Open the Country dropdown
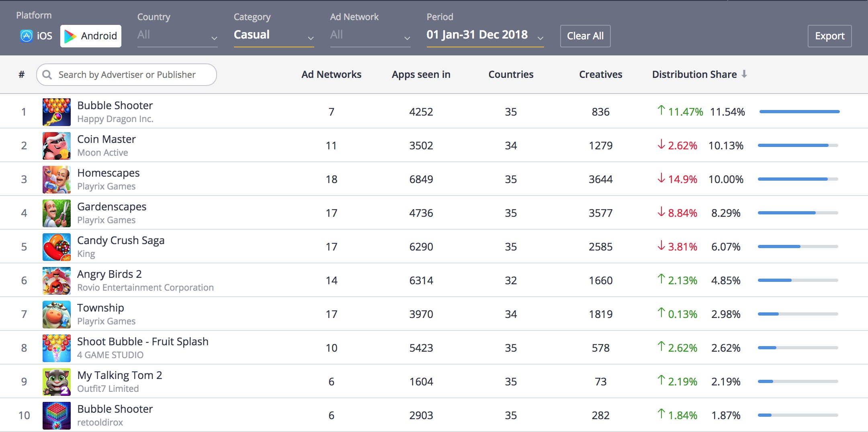 [177, 35]
